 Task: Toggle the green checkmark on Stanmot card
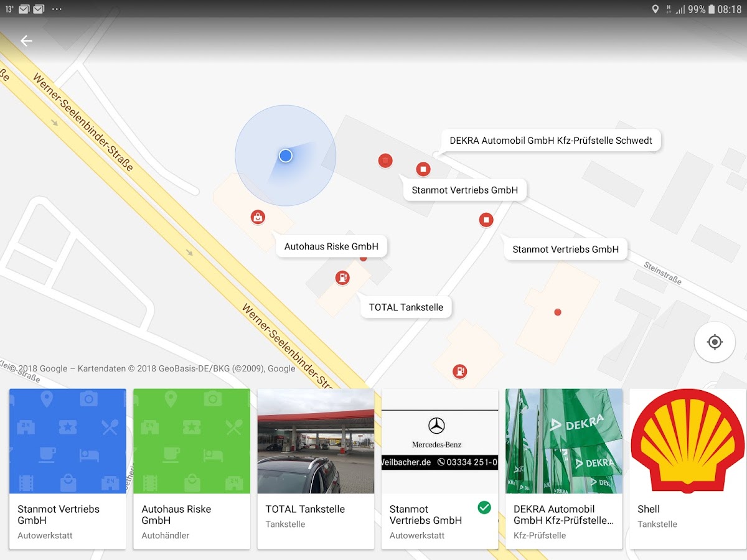(484, 508)
